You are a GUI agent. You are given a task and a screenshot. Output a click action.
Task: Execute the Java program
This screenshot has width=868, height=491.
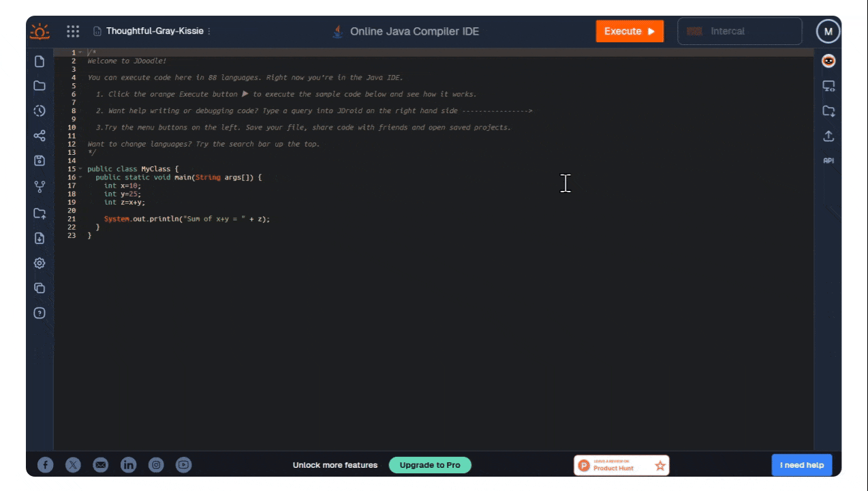(629, 31)
